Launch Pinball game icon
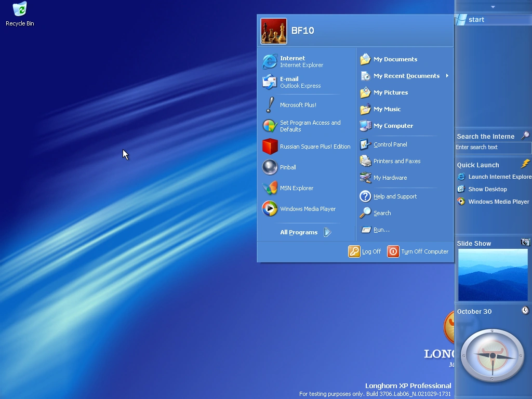Screen dimensions: 532x399 coord(270,167)
